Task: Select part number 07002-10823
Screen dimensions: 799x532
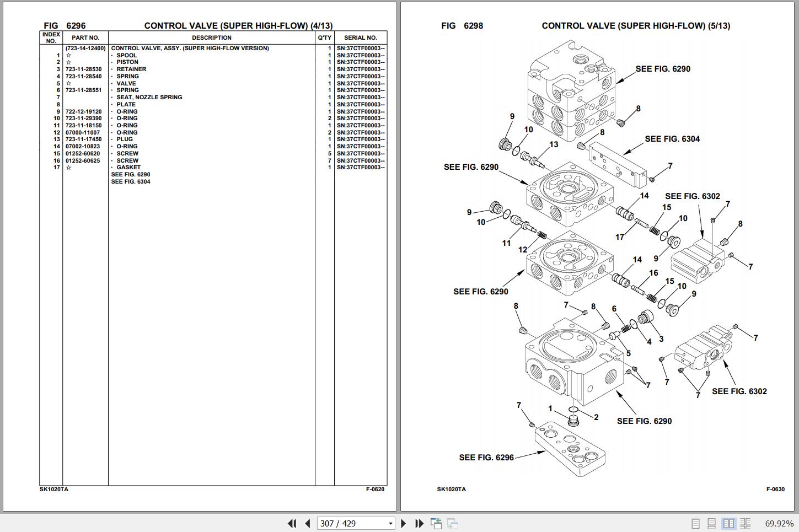Action: pyautogui.click(x=83, y=147)
